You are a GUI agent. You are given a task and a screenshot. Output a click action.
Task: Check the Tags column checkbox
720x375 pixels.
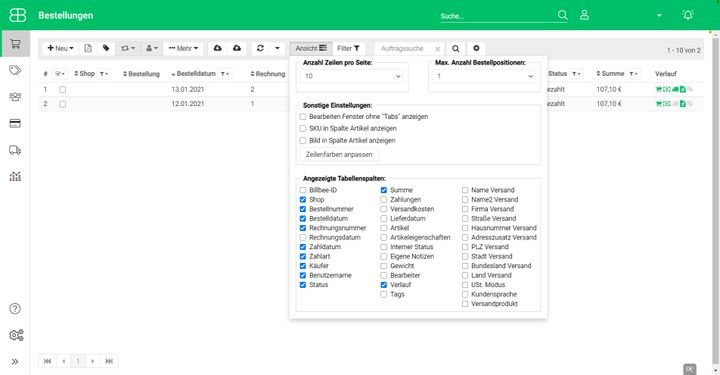[x=383, y=294]
